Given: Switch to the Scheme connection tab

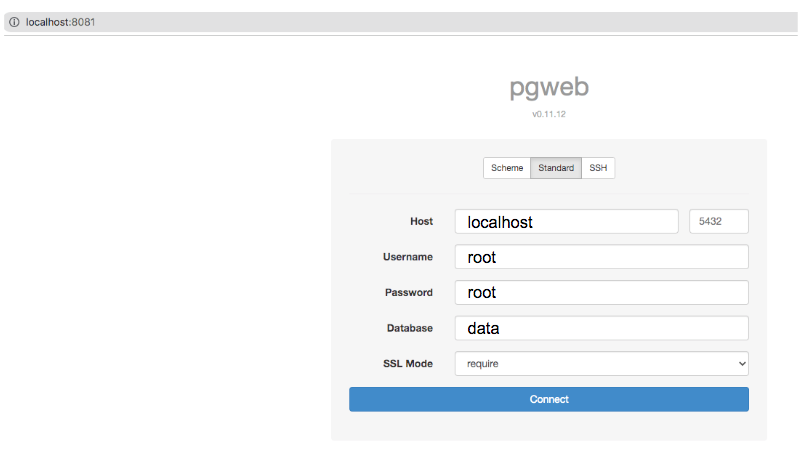Looking at the screenshot, I should point(507,168).
